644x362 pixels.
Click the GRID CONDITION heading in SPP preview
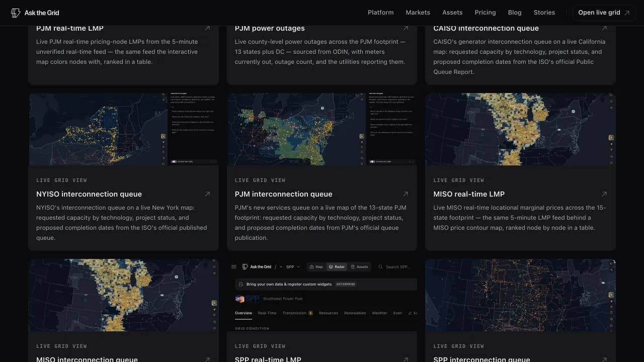tap(252, 328)
